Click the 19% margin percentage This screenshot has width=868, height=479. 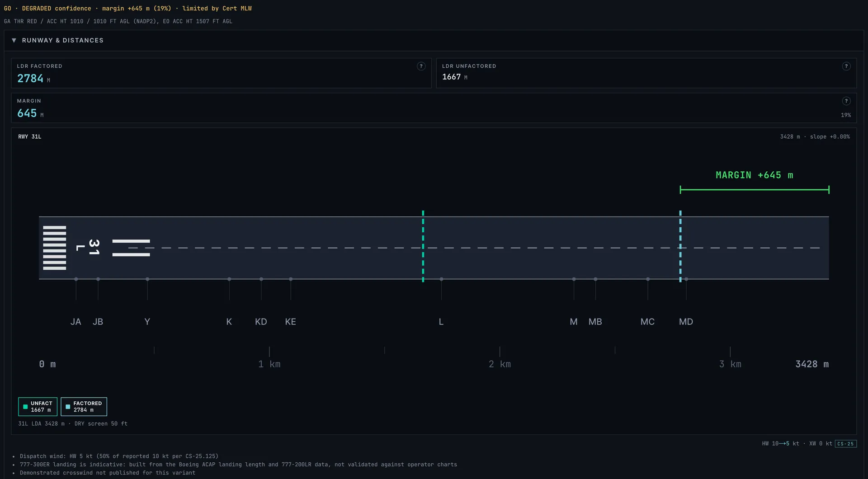[x=846, y=115]
